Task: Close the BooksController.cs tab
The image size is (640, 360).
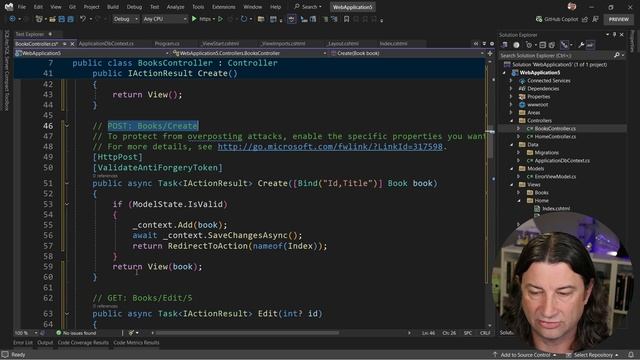Action: (72, 44)
